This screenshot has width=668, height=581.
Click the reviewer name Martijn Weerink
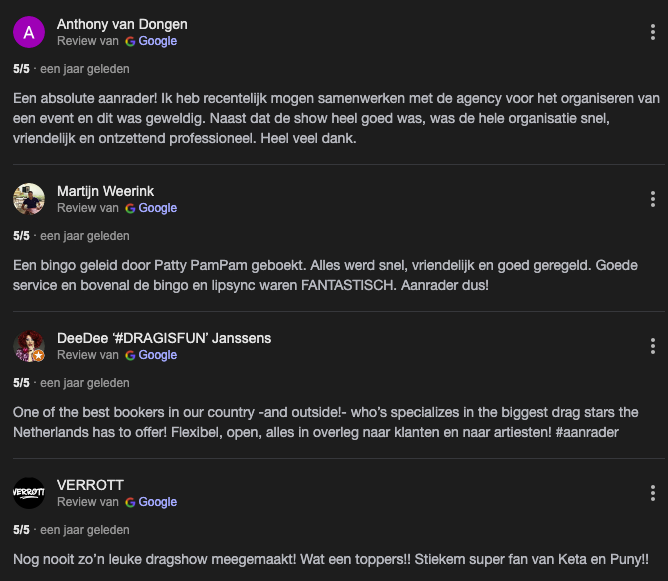[105, 191]
